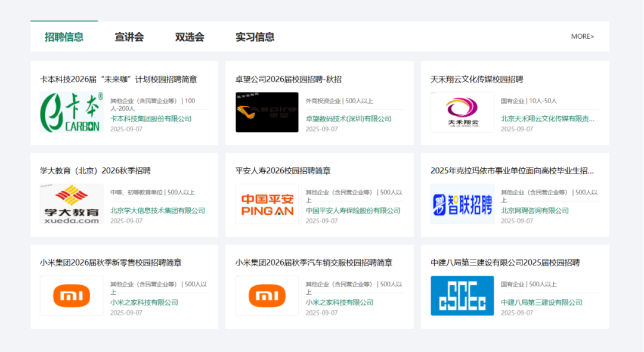Click the 学大教育 xueda.com logo

pos(72,204)
